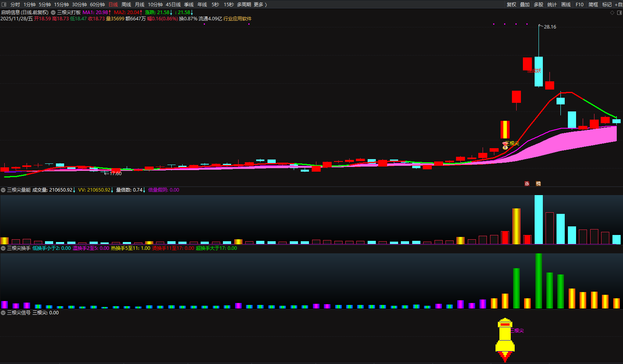Toggle the right side panel icon

click(619, 13)
